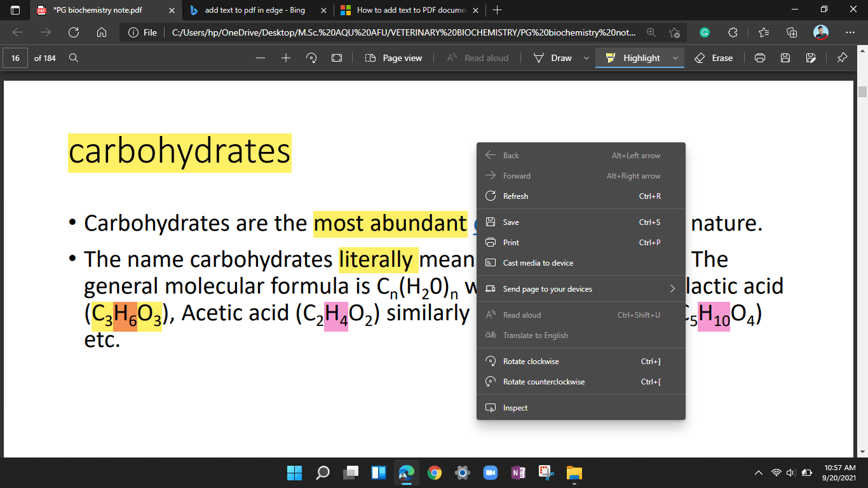Zoom in using the plus icon
The width and height of the screenshot is (868, 488).
coord(286,58)
